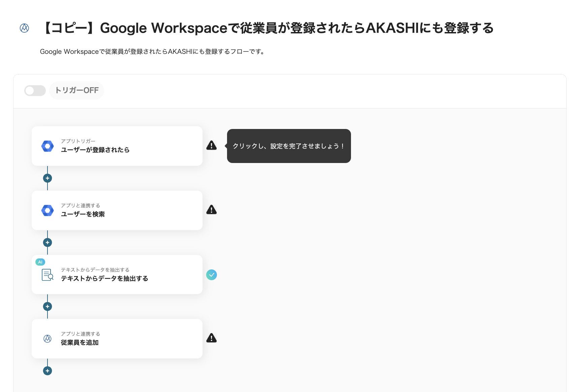The width and height of the screenshot is (576, 392).
Task: Click warning icon beside 従業員を追加 step
Action: [x=212, y=338]
